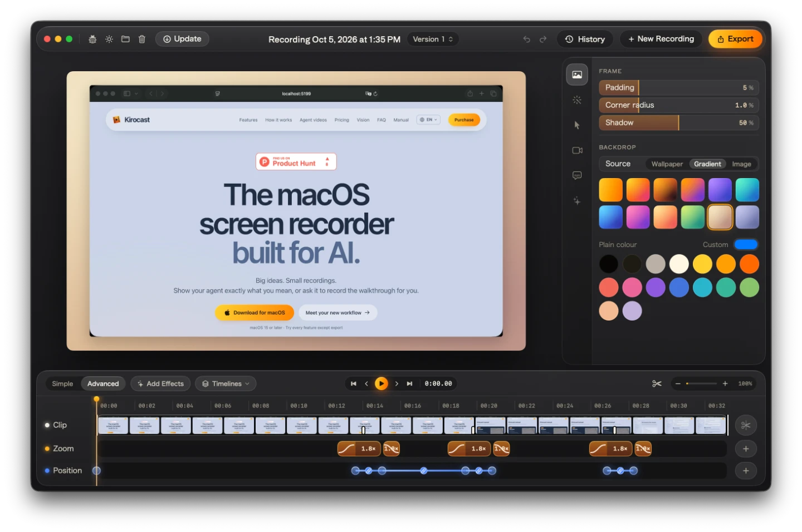Screen dimensions: 802x532
Task: Click the scissors button on Clip track
Action: 746,425
